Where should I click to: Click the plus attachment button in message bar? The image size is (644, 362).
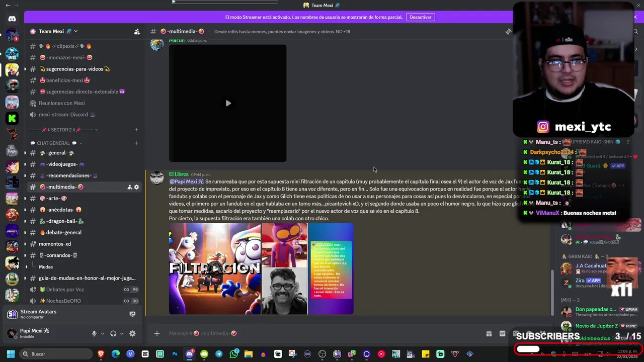point(156,333)
